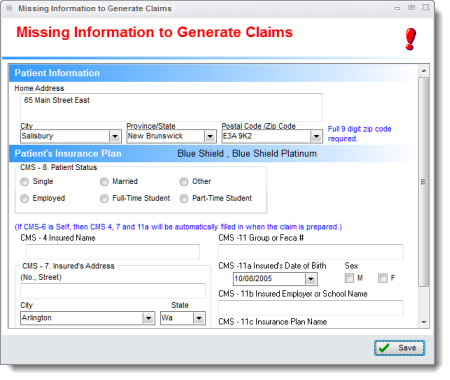Image resolution: width=450 pixels, height=380 pixels.
Task: Click the CMS-4 Insured Name field
Action: (113, 252)
